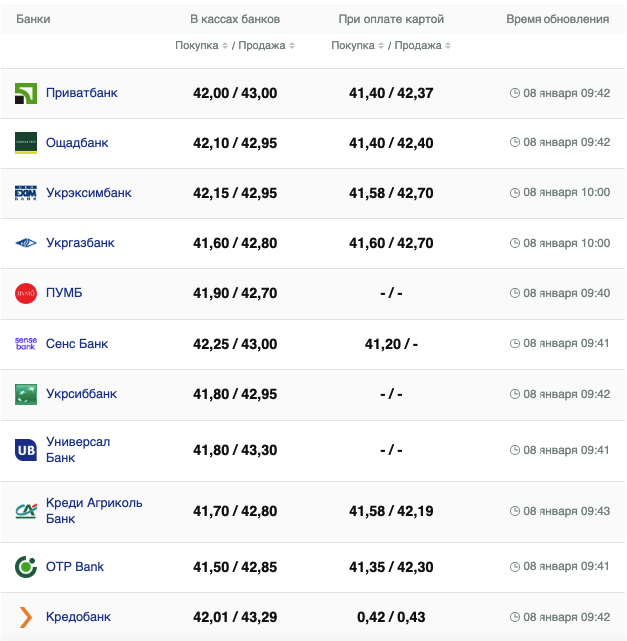
Task: Click the Укрсиббанк green logo
Action: 26,394
